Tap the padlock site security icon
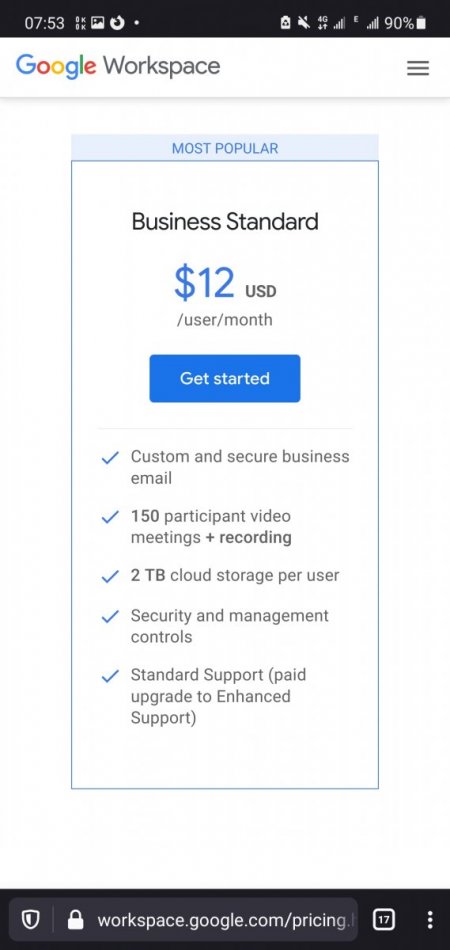Image resolution: width=450 pixels, height=950 pixels. (76, 920)
